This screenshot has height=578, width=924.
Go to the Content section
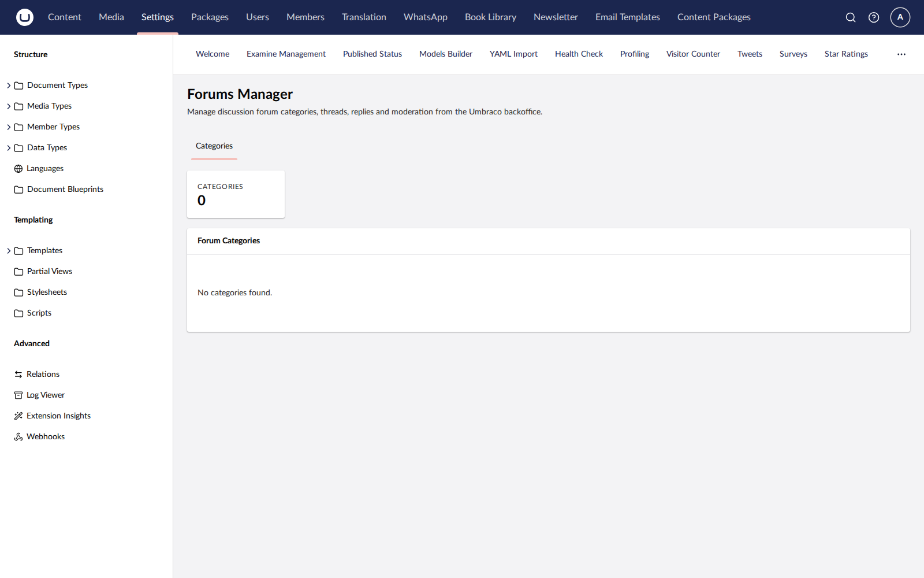pos(65,17)
